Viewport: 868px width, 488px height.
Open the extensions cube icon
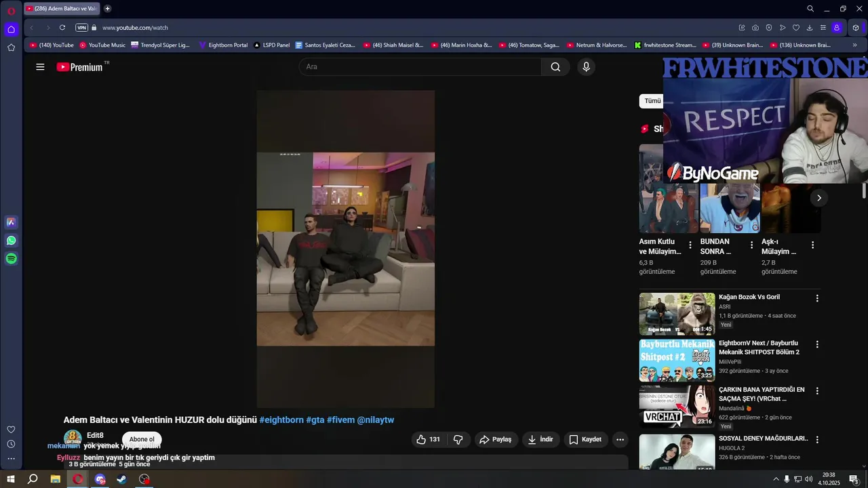click(856, 28)
